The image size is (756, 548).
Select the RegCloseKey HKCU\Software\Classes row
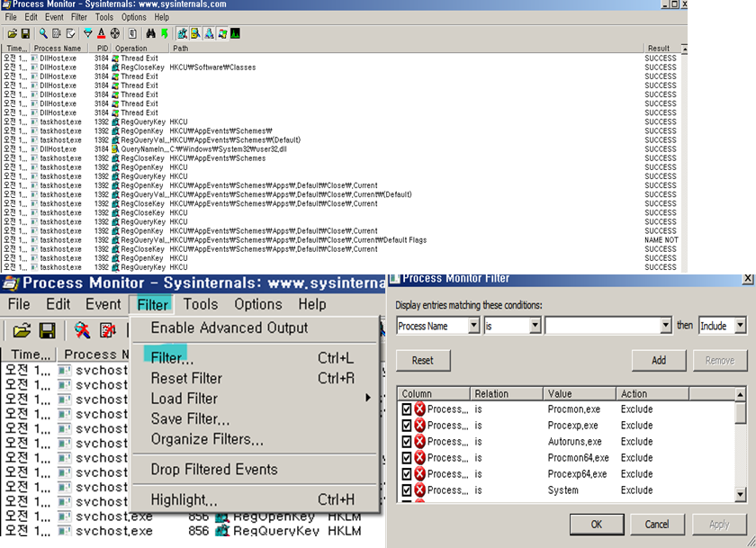tap(341, 67)
